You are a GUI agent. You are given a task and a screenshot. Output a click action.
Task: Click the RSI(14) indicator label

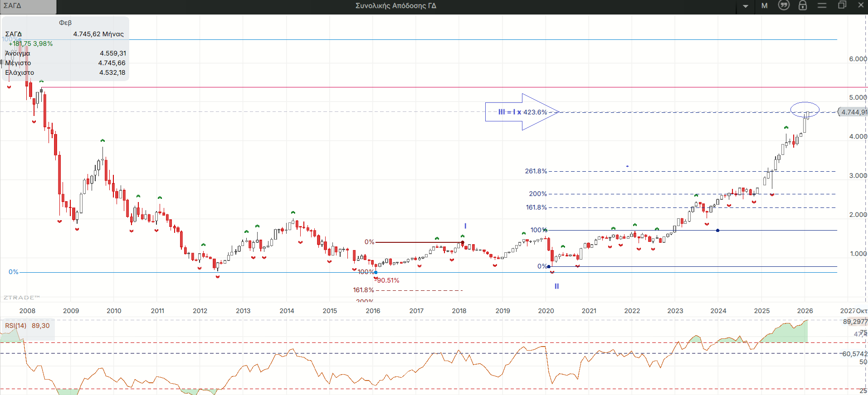coord(16,326)
